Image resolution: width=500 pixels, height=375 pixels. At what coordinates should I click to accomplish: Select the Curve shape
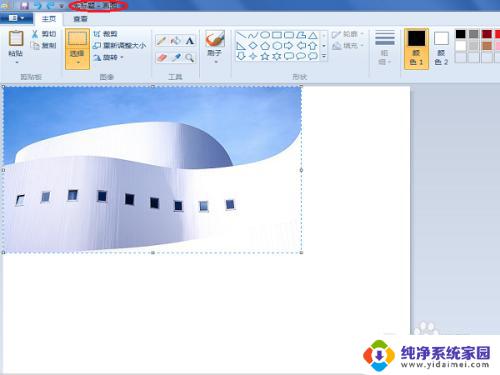pyautogui.click(x=253, y=35)
